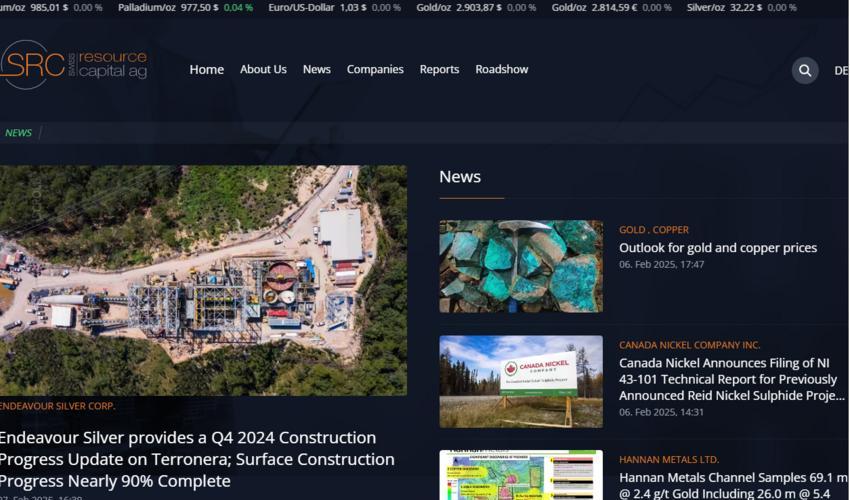Click the CANADA NICKEL COMPANY INC. tag

coord(690,345)
